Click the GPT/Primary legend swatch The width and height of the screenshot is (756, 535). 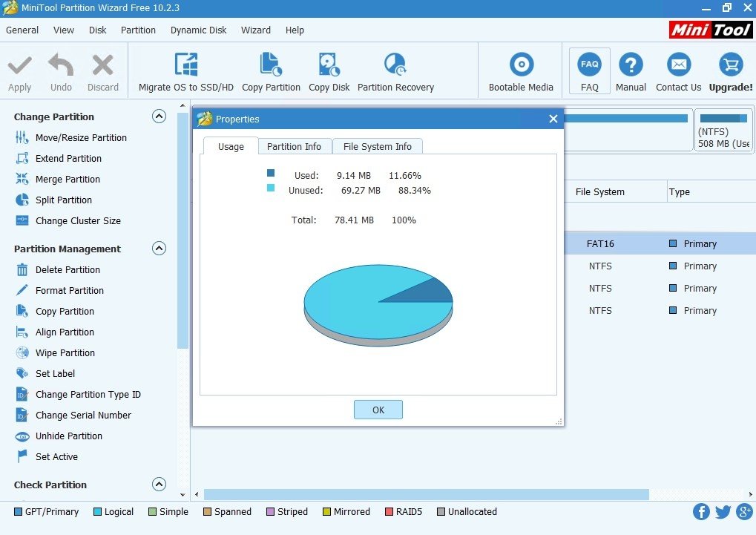tap(19, 512)
